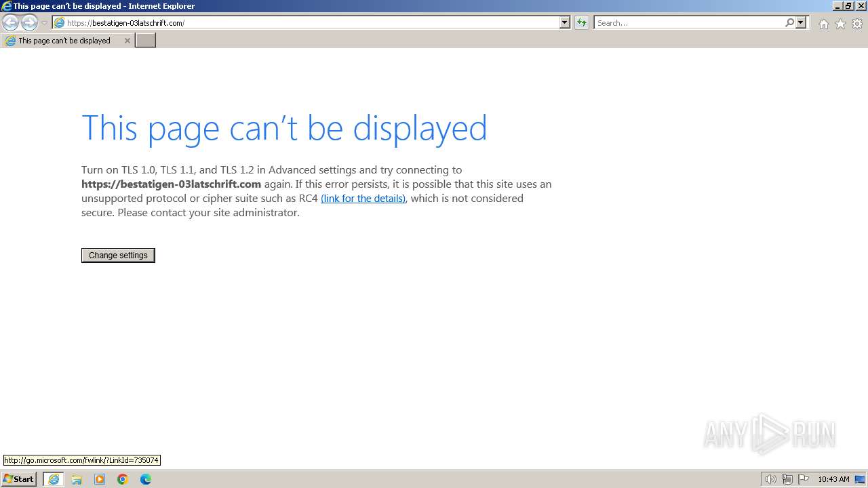Click the Internet Explorer taskbar icon
The width and height of the screenshot is (868, 488).
(54, 479)
